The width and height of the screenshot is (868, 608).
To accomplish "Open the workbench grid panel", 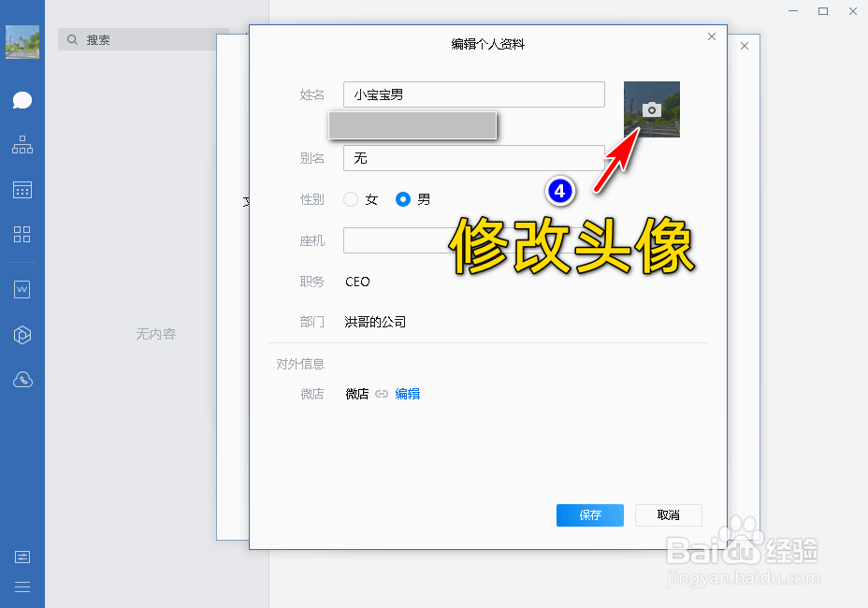I will [x=22, y=236].
